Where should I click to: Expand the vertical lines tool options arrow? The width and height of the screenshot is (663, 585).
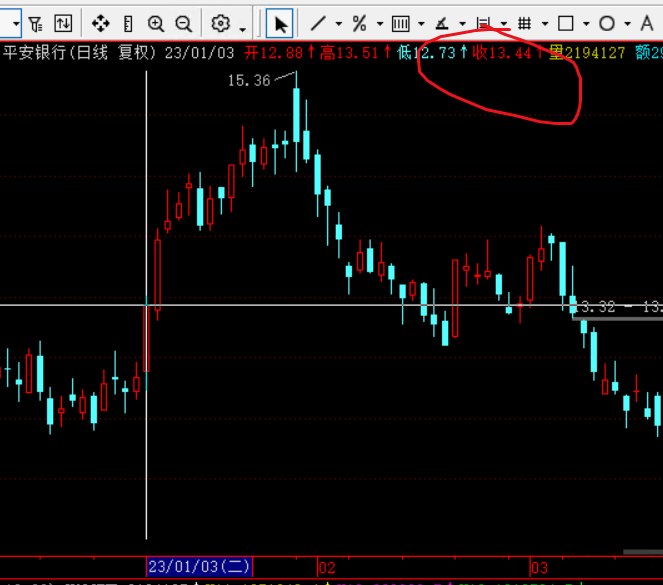pos(421,24)
